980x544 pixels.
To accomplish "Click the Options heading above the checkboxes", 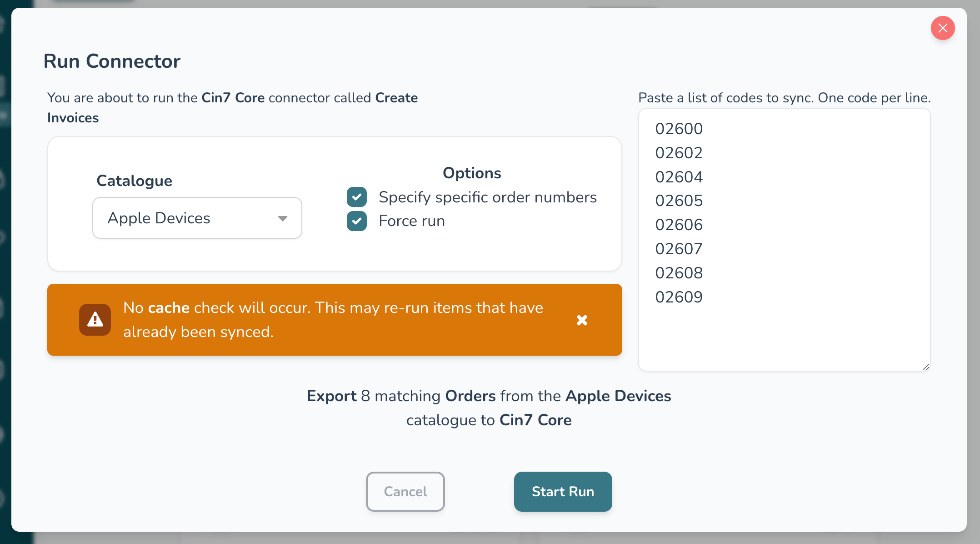I will (472, 173).
